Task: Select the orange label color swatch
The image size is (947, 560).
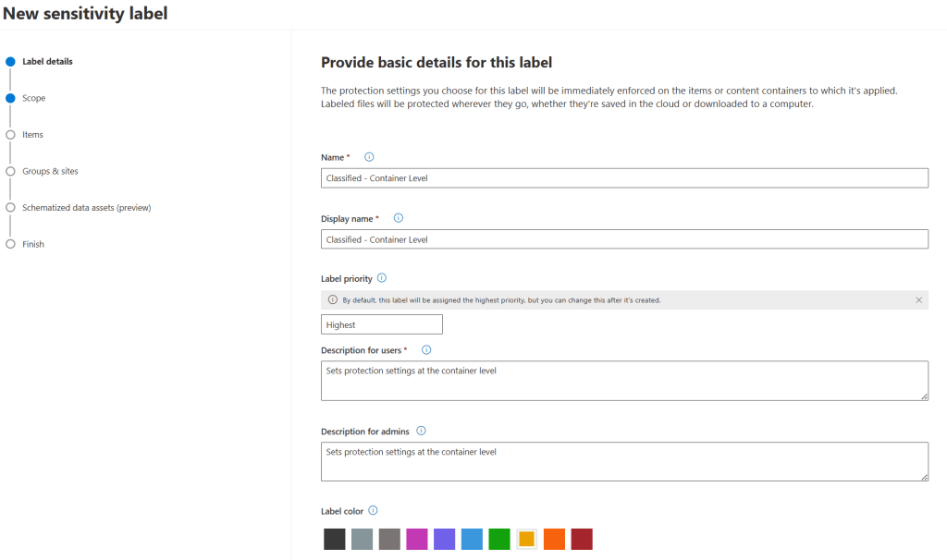Action: (x=554, y=540)
